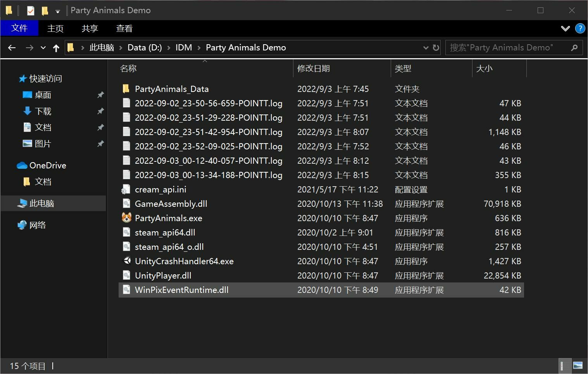Viewport: 588px width, 374px height.
Task: Click the Back navigation arrow
Action: click(x=12, y=48)
